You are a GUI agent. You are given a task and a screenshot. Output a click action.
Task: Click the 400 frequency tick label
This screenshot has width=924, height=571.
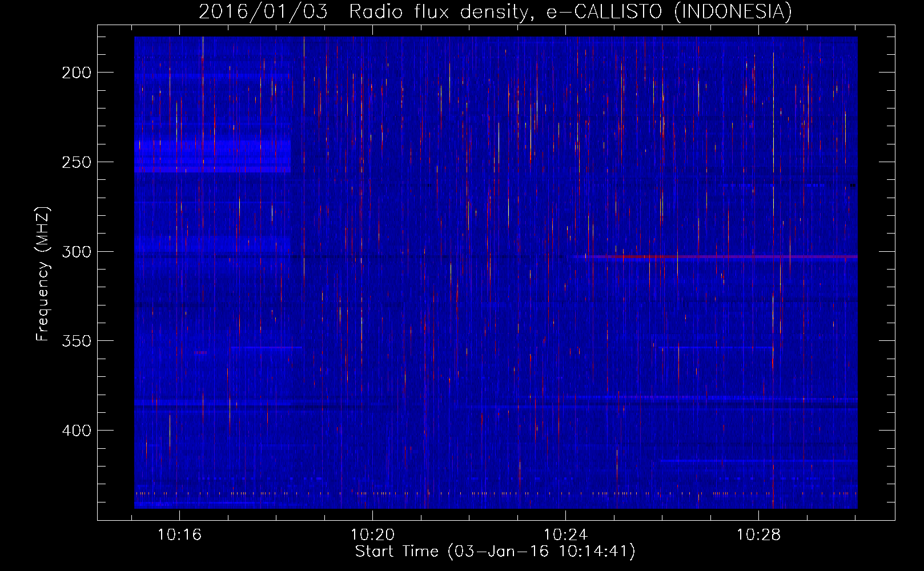pos(77,431)
